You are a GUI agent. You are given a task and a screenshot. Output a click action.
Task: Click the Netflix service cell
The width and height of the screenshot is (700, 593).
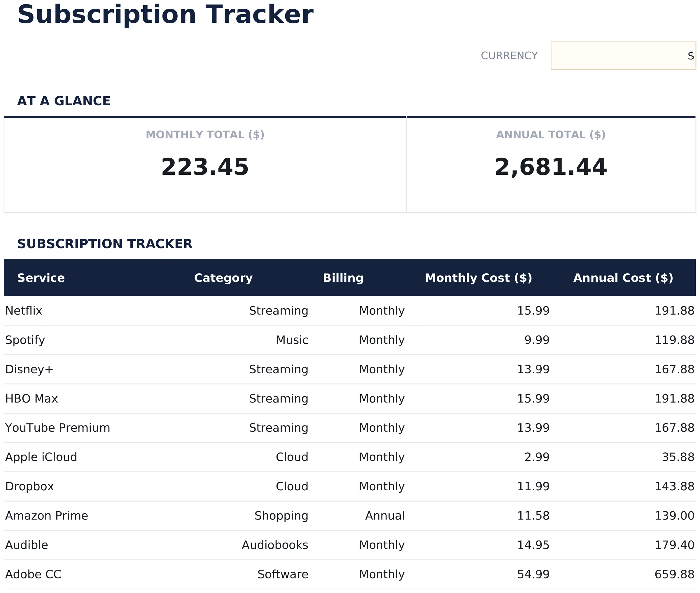(24, 311)
